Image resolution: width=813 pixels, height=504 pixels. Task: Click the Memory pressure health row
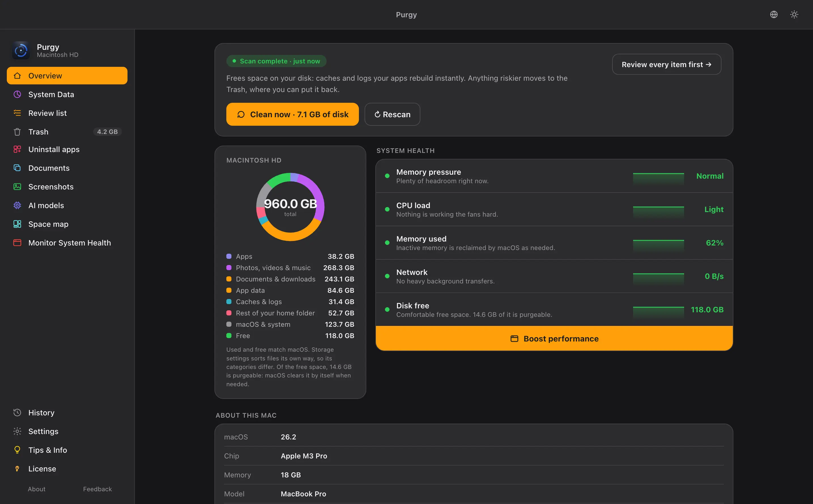point(554,176)
